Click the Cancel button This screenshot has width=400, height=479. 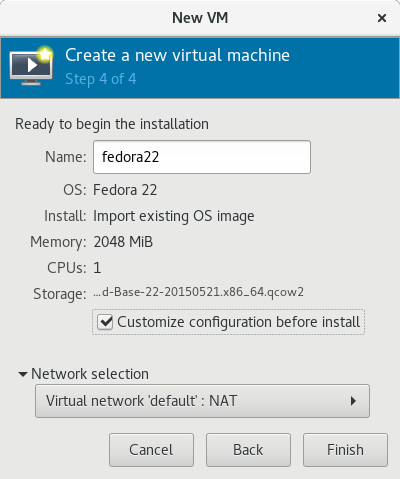click(151, 450)
